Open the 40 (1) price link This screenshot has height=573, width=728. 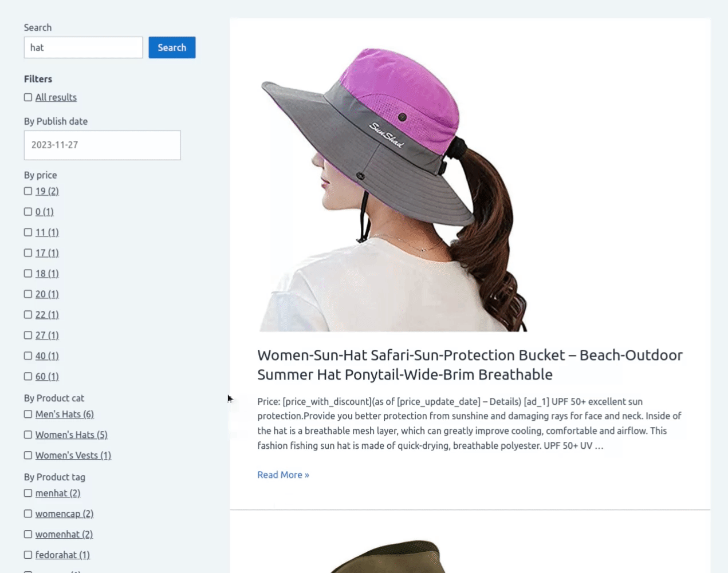click(x=47, y=356)
